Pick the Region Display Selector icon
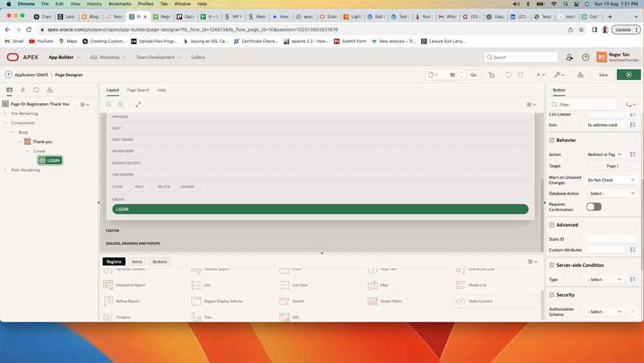 coord(196,301)
